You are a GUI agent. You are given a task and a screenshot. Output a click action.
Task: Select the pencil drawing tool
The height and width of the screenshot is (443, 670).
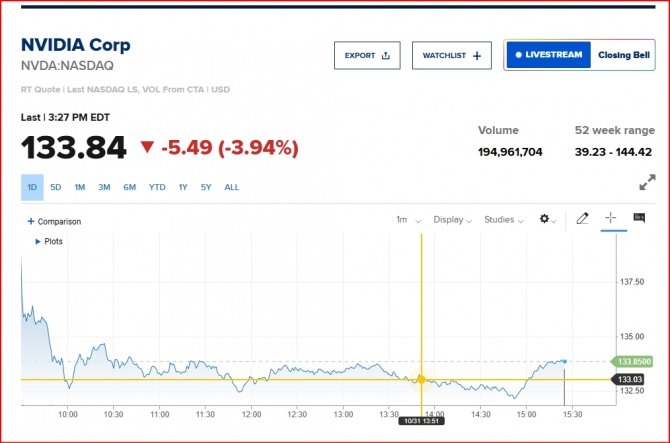(x=582, y=218)
